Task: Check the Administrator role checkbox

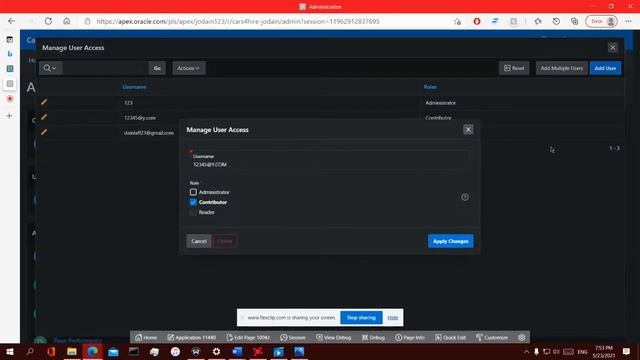Action: (x=193, y=192)
